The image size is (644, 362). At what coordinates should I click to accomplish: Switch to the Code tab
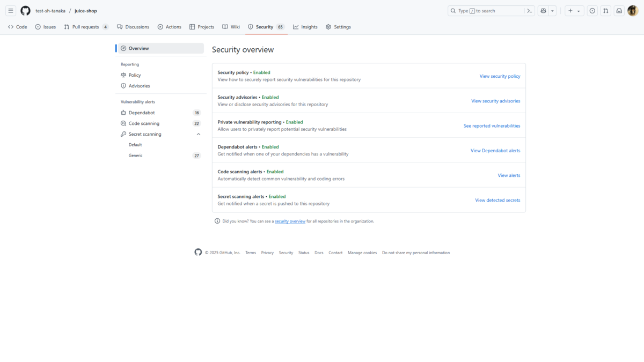point(18,27)
